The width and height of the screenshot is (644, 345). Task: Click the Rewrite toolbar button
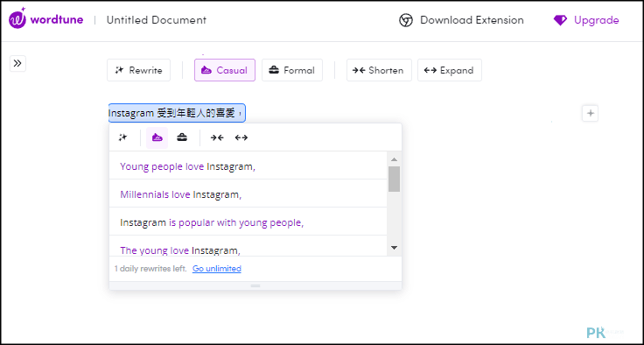pos(138,70)
